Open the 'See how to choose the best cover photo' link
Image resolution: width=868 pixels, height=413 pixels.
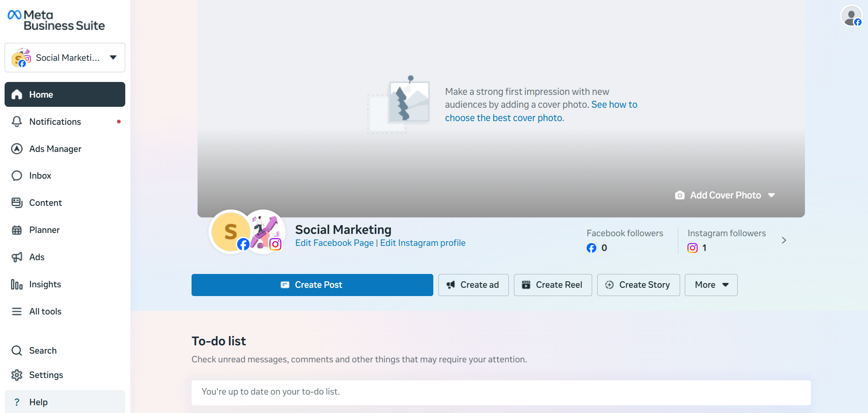[541, 111]
